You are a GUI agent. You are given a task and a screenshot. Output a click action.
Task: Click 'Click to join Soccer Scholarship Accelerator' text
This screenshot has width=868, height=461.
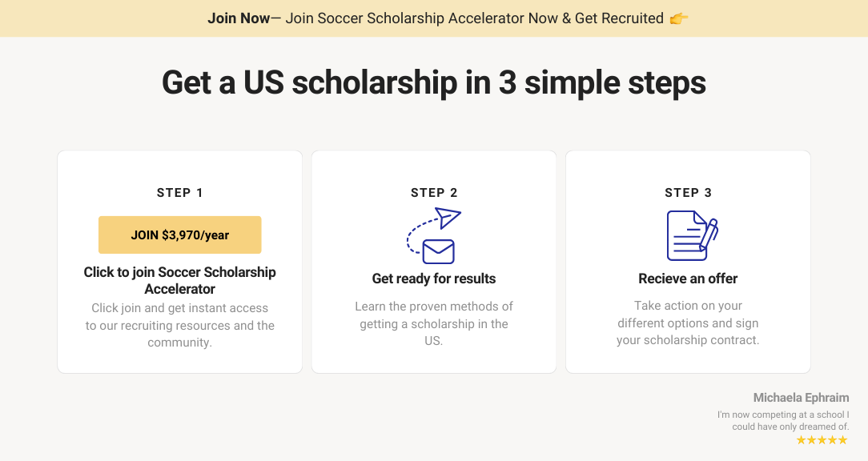[179, 280]
